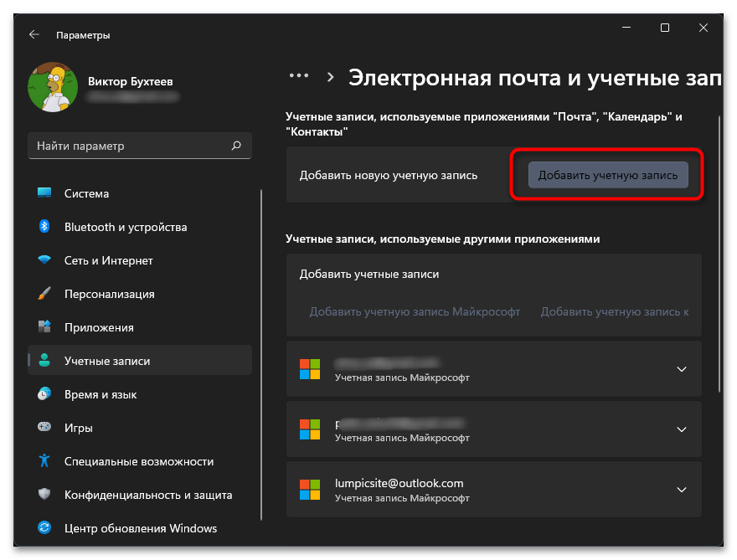Open the breadcrumb ellipsis menu
Image resolution: width=737 pixels, height=560 pixels.
(299, 75)
